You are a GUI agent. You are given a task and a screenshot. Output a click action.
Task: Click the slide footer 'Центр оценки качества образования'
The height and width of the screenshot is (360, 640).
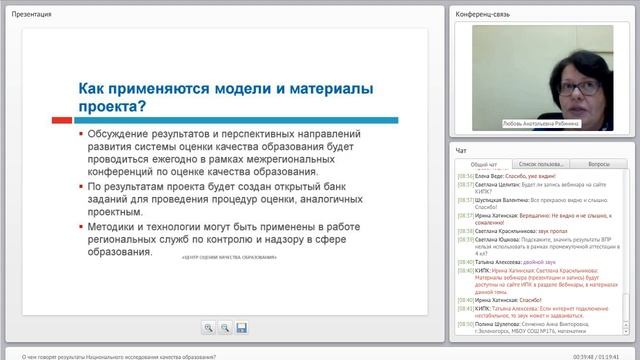pos(229,258)
